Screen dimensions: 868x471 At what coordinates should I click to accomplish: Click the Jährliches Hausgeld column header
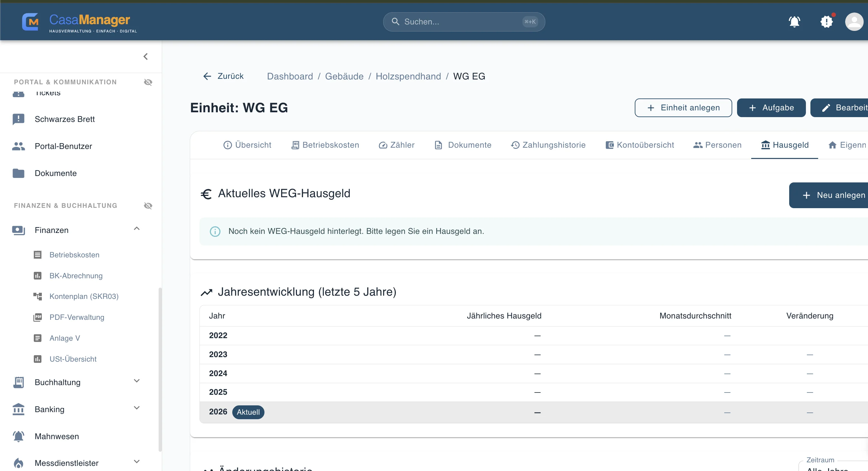tap(504, 316)
